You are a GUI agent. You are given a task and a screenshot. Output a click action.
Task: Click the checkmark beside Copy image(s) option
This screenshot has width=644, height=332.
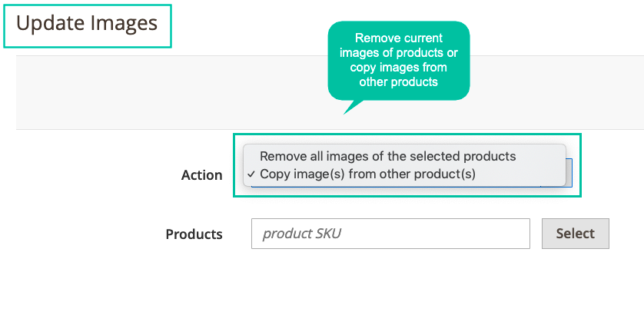(x=251, y=174)
